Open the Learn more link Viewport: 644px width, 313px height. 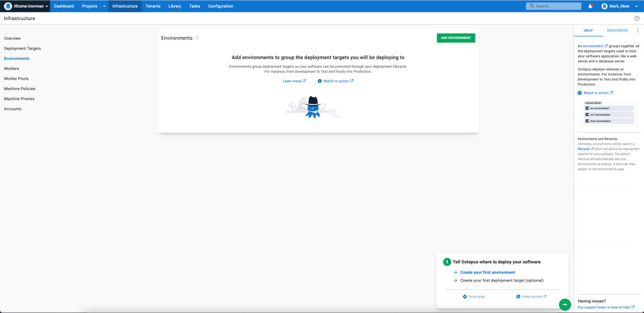(x=294, y=81)
